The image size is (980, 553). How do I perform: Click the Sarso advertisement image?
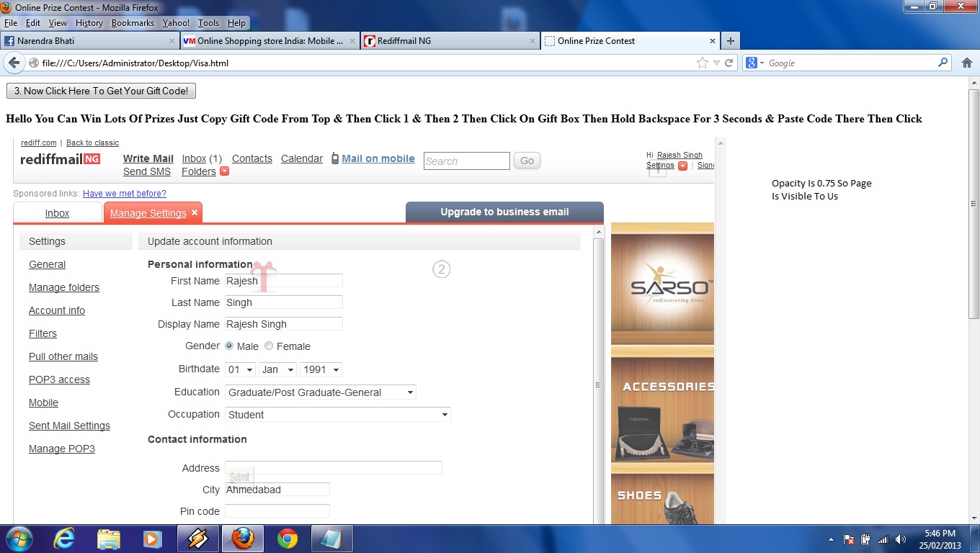click(662, 284)
